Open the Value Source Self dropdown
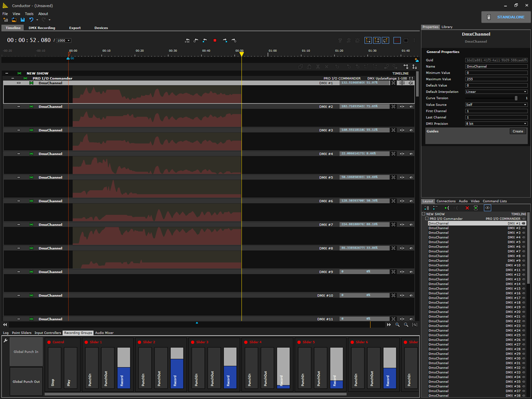 (x=496, y=104)
